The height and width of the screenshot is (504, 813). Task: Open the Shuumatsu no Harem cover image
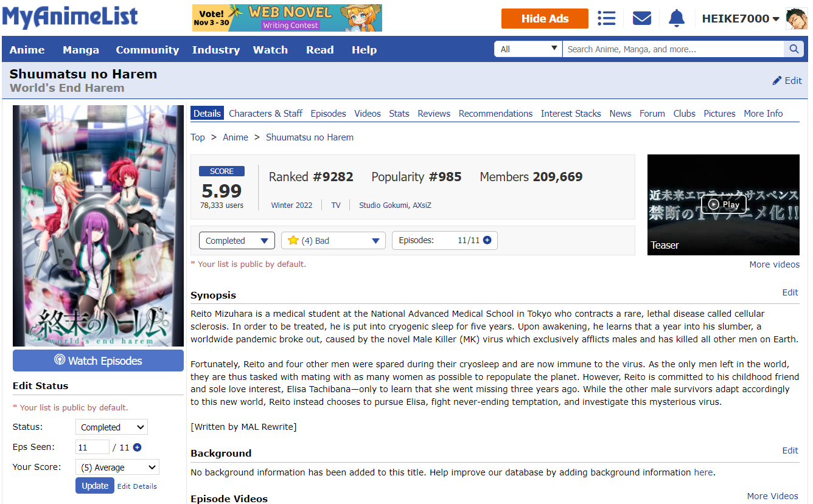[x=98, y=226]
